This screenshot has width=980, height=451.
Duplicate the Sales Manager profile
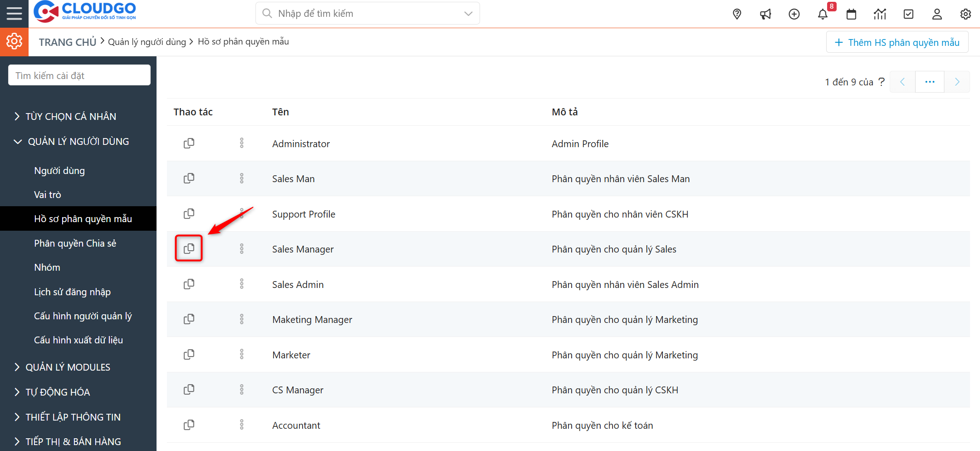click(189, 248)
